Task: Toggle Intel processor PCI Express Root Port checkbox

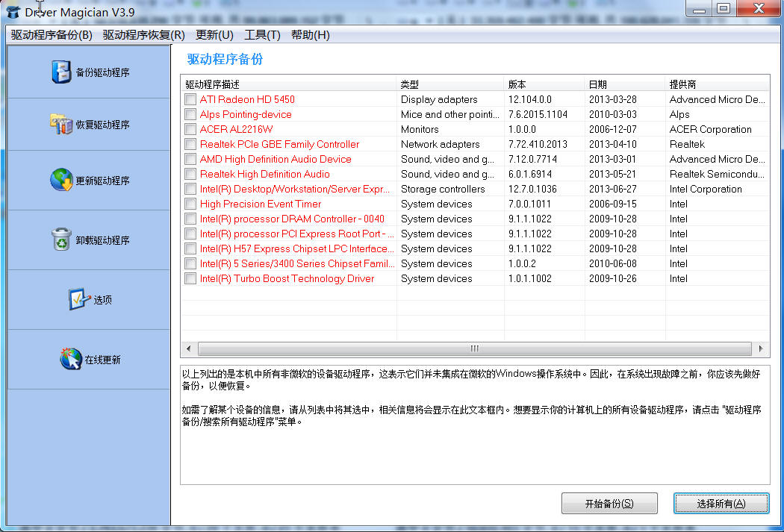Action: (190, 234)
